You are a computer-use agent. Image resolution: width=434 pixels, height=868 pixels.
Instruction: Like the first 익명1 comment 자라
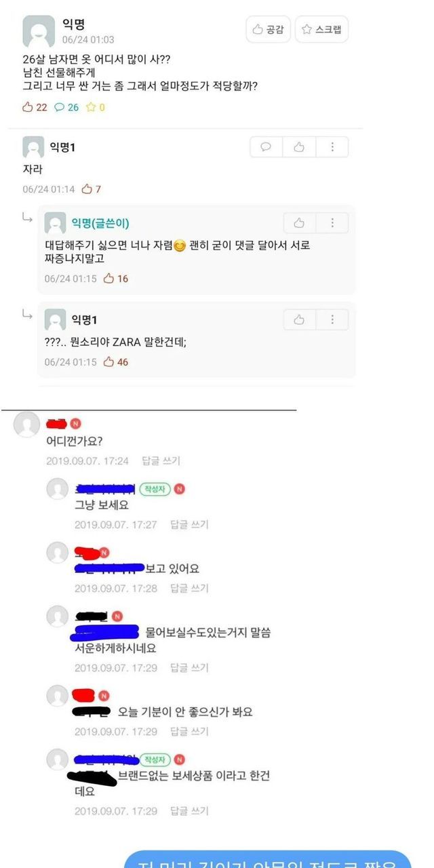coord(299,146)
